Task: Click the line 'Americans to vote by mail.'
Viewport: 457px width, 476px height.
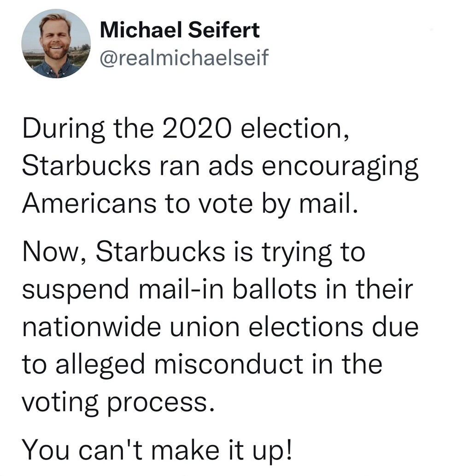Action: (x=190, y=204)
